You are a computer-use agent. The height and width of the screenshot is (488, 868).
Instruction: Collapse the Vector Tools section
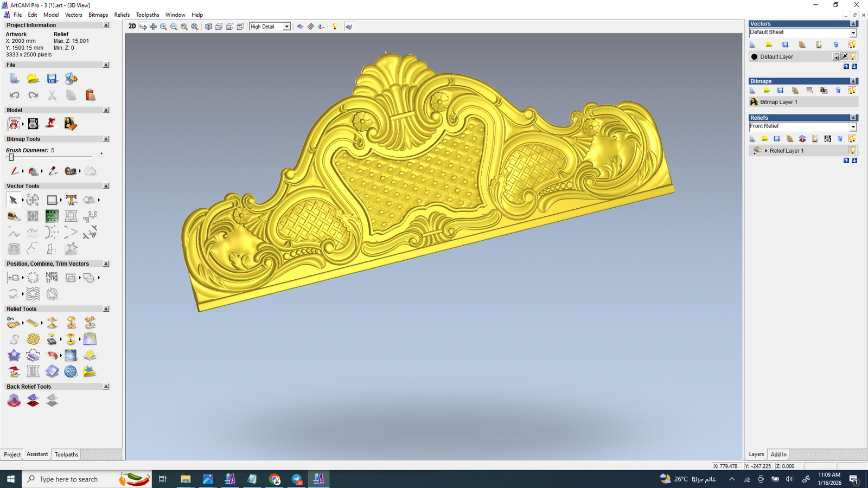point(106,186)
